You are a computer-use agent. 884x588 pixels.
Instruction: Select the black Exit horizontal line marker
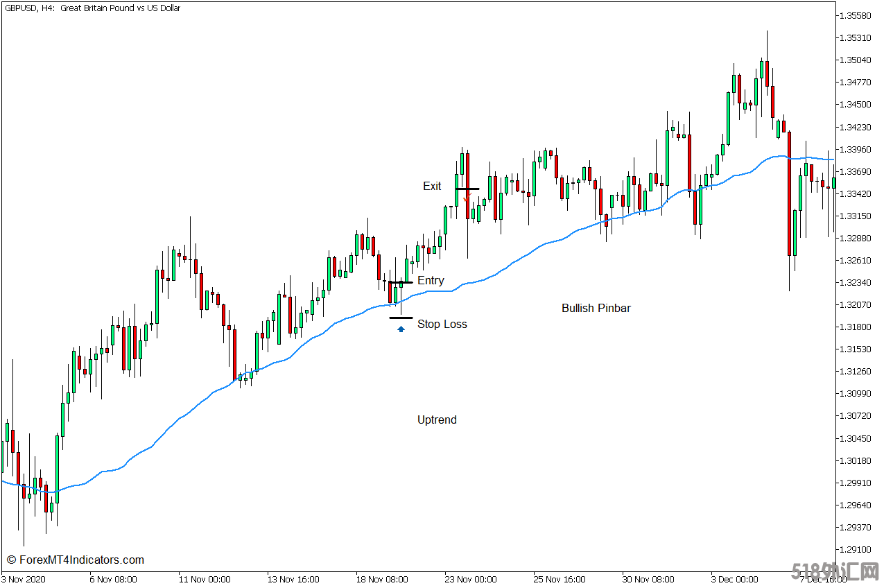pos(467,189)
